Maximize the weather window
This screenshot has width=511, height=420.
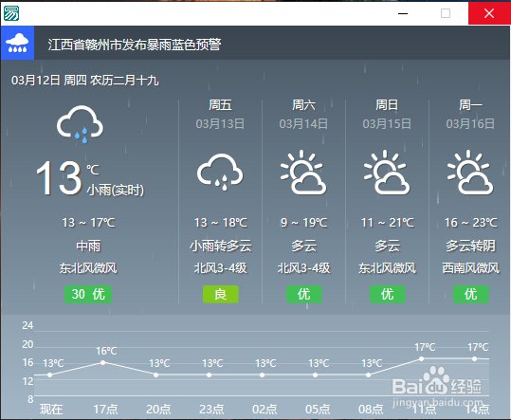[x=446, y=13]
